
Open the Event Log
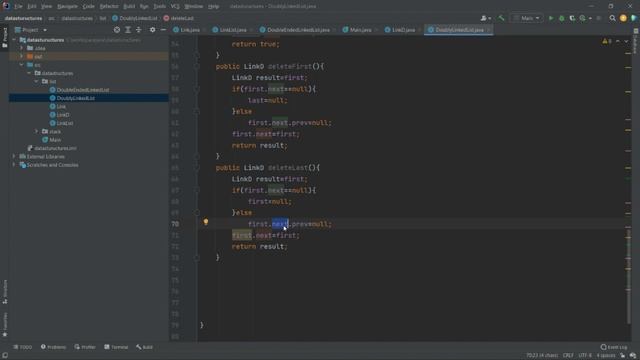(614, 347)
